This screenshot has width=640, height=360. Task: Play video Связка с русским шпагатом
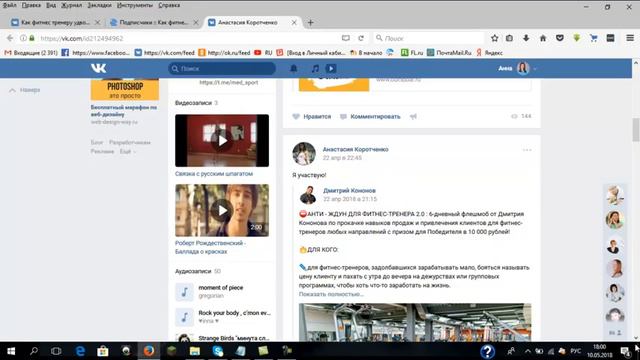(222, 140)
